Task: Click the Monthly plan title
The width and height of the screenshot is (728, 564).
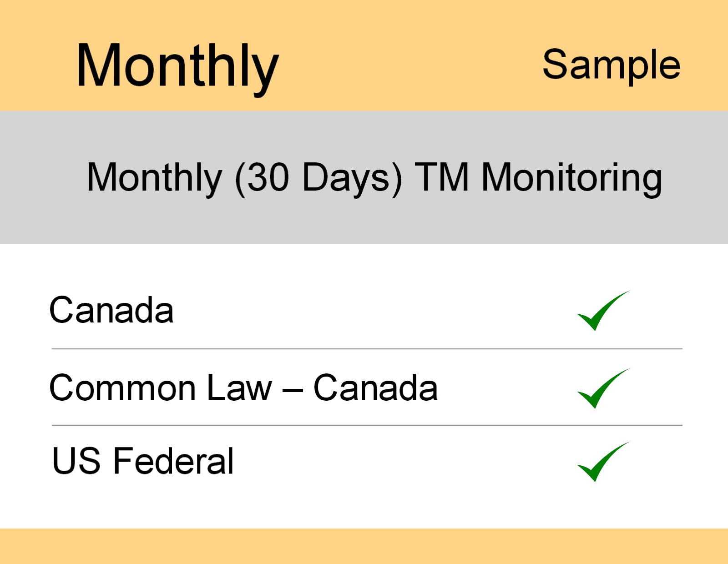Action: coord(177,66)
